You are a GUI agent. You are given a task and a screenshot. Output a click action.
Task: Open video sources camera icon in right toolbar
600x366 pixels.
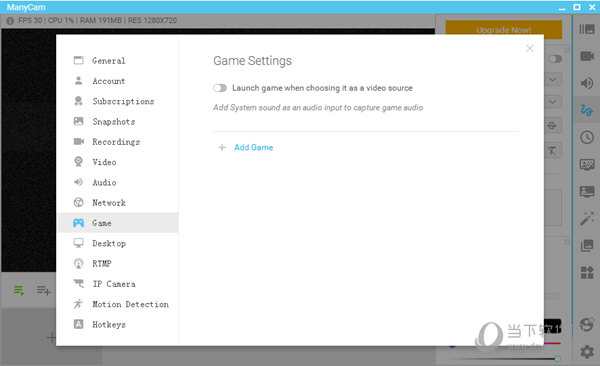[587, 56]
